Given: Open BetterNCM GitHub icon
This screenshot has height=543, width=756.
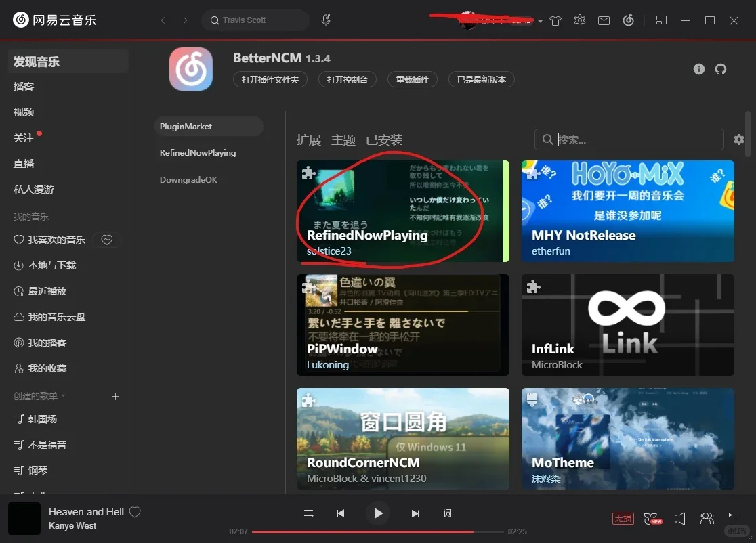Looking at the screenshot, I should (x=721, y=69).
